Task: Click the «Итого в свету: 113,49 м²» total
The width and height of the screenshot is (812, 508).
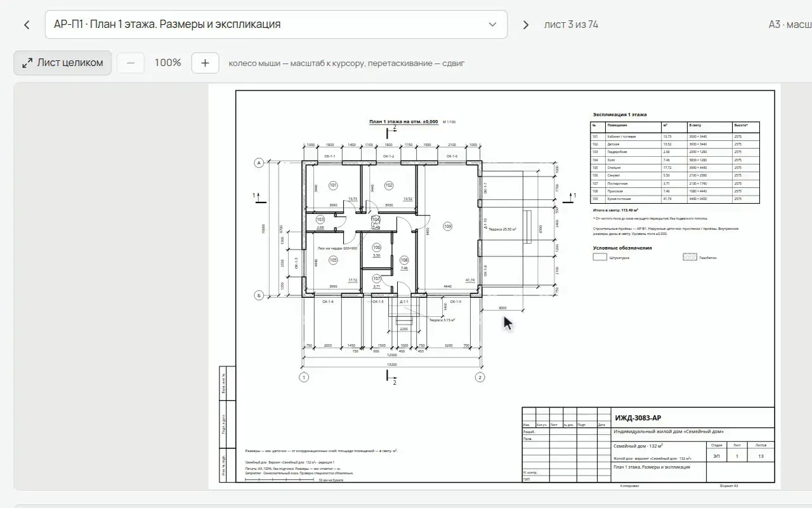Action: 615,210
